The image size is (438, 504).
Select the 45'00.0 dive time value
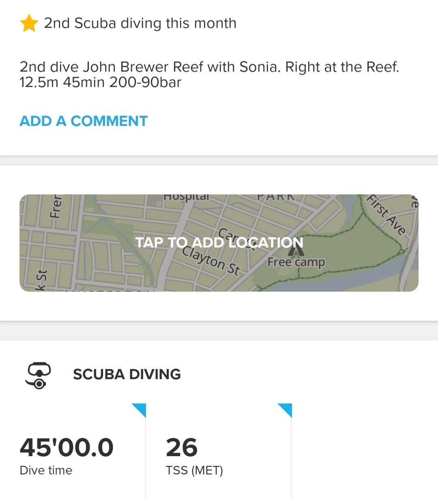point(67,447)
